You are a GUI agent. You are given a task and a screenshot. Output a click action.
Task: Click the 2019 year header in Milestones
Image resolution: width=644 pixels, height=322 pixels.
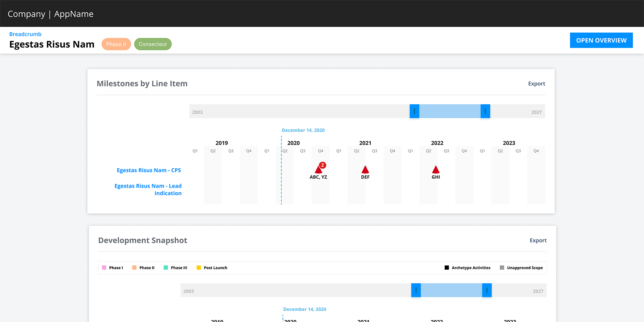click(222, 143)
